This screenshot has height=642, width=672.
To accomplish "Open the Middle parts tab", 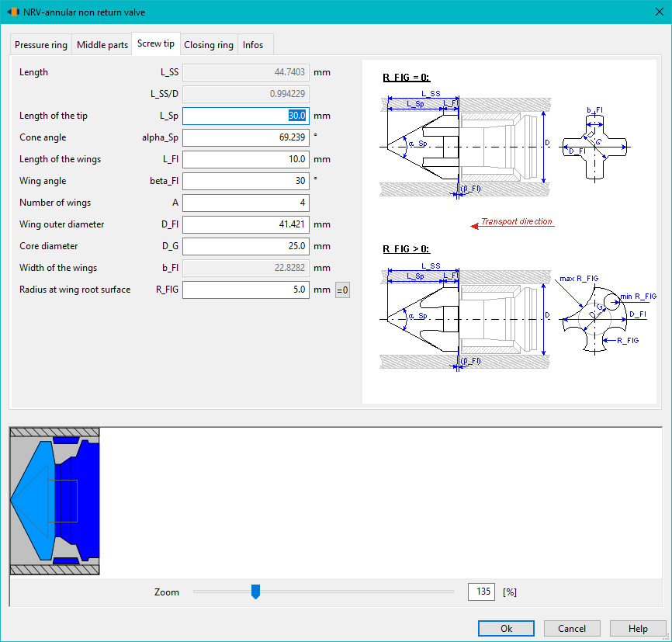I will click(102, 44).
